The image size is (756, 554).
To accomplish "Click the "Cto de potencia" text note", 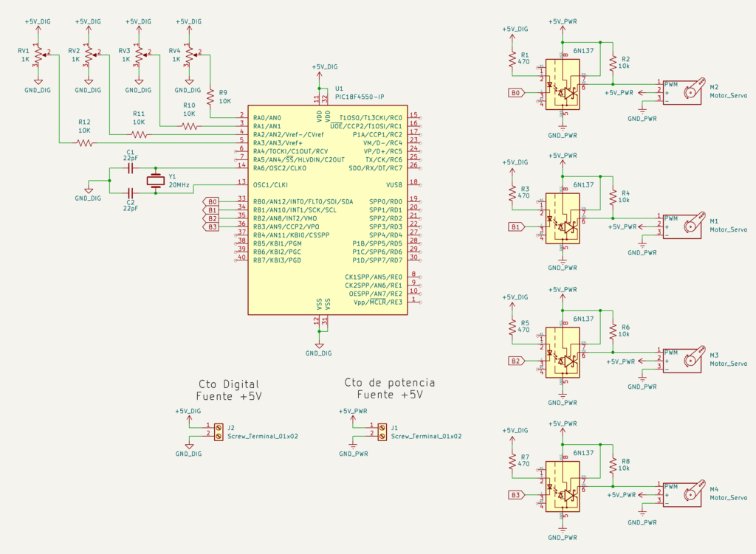I will click(390, 383).
